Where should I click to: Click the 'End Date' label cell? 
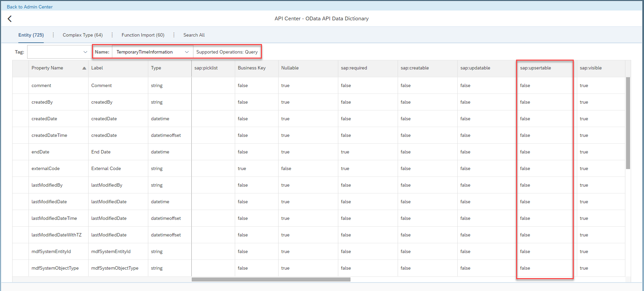pos(118,152)
